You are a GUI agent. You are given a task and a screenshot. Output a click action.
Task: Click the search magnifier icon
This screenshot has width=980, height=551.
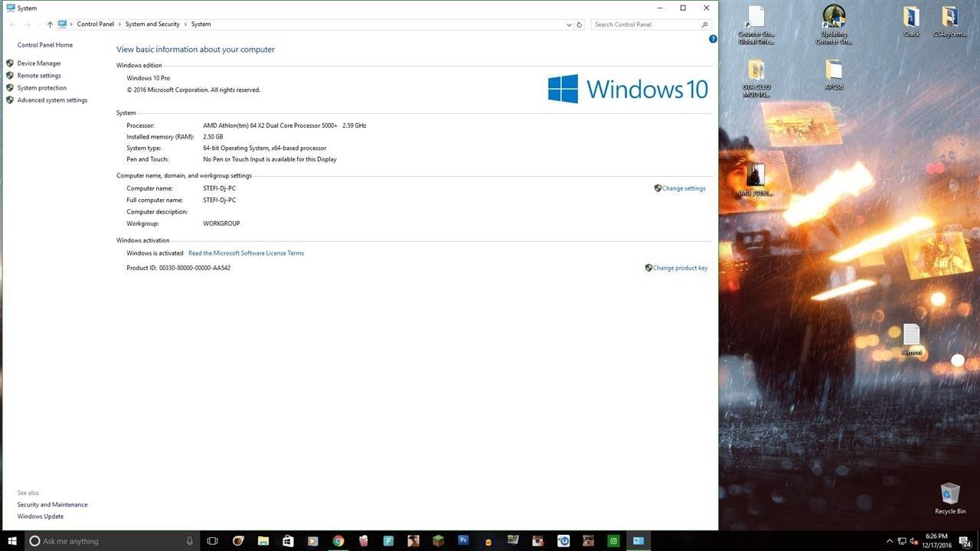(x=705, y=24)
